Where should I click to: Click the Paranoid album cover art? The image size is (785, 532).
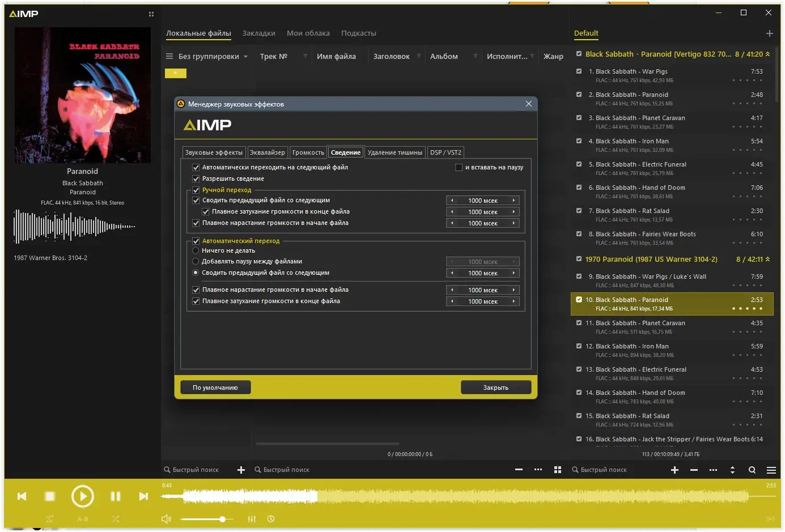(x=83, y=95)
